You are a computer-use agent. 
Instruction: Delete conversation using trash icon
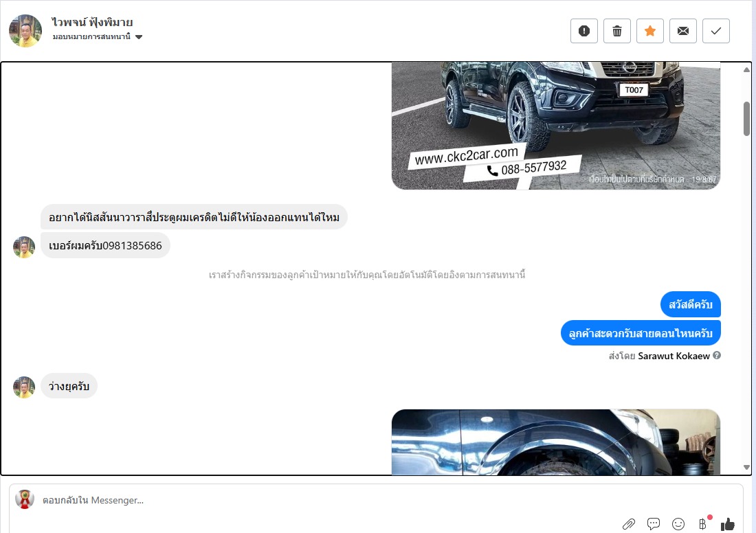coord(616,31)
